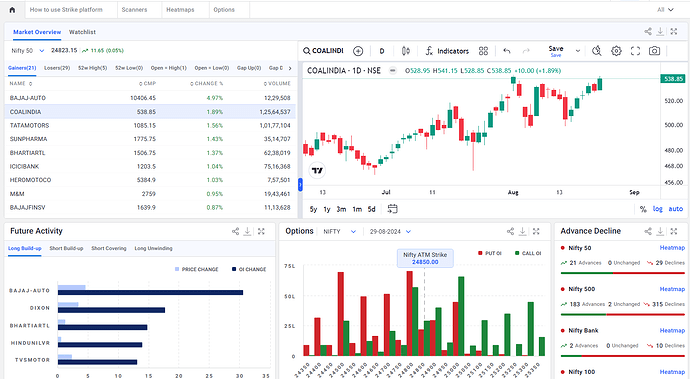Undo the last chart action
Image resolution: width=690 pixels, height=379 pixels.
pos(507,51)
